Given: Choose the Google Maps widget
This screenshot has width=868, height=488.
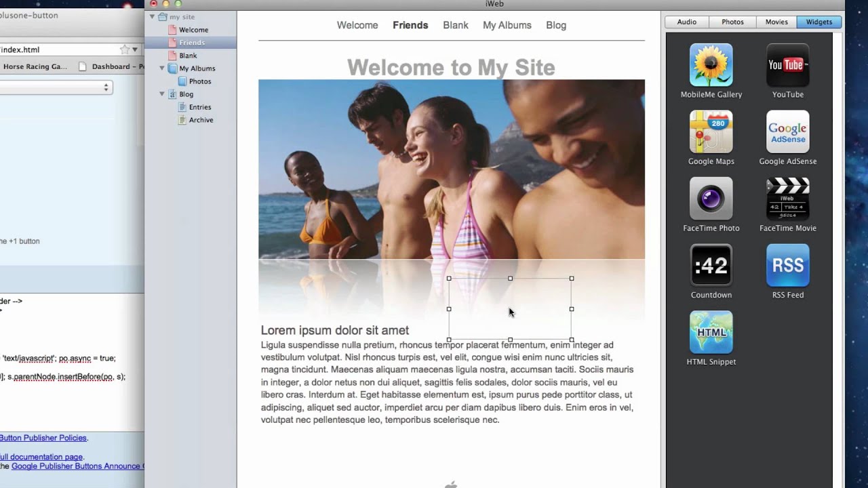Looking at the screenshot, I should point(711,131).
